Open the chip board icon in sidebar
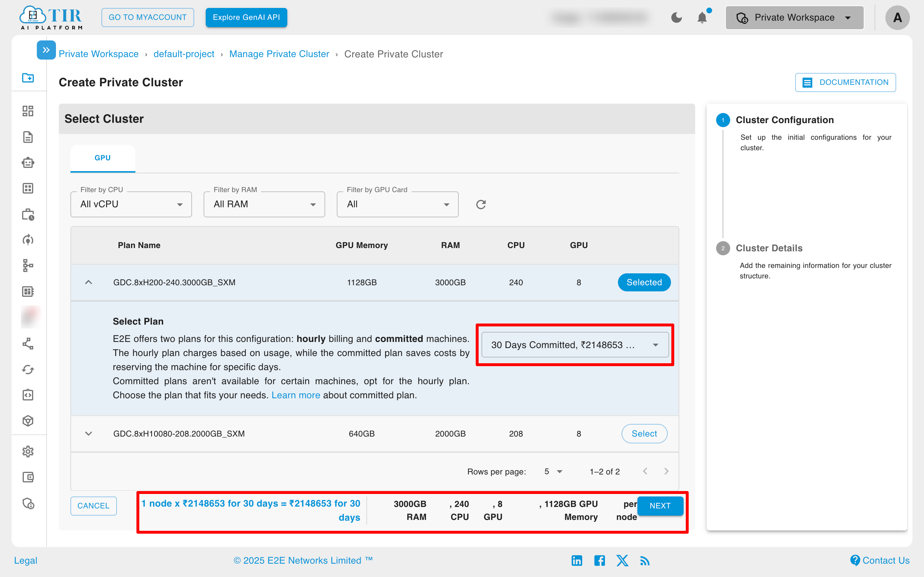The width and height of the screenshot is (924, 577). tap(28, 291)
